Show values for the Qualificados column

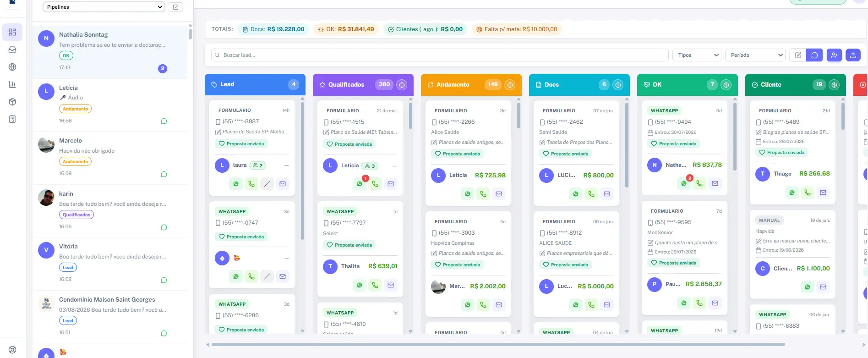click(402, 85)
